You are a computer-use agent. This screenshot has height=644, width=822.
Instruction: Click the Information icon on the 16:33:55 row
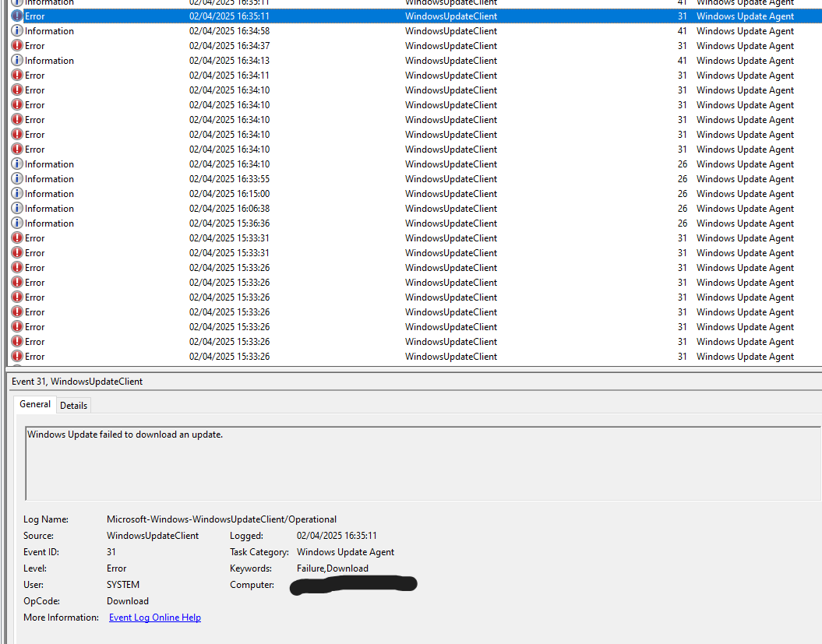point(17,178)
